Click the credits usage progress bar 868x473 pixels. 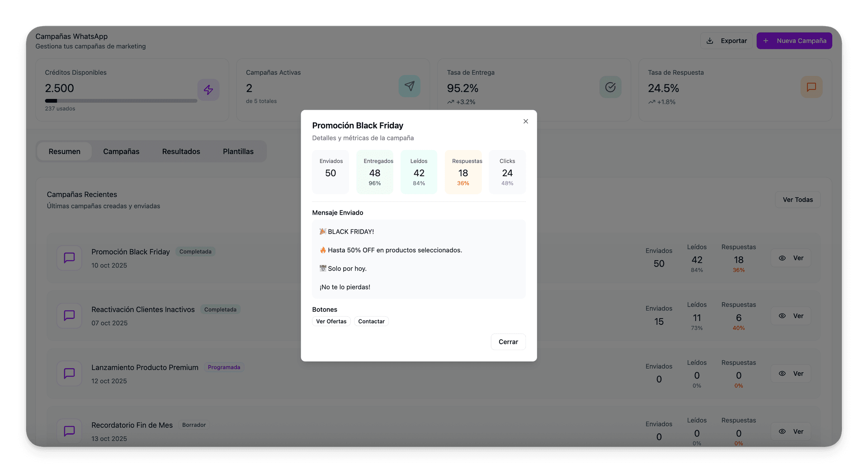tap(121, 101)
